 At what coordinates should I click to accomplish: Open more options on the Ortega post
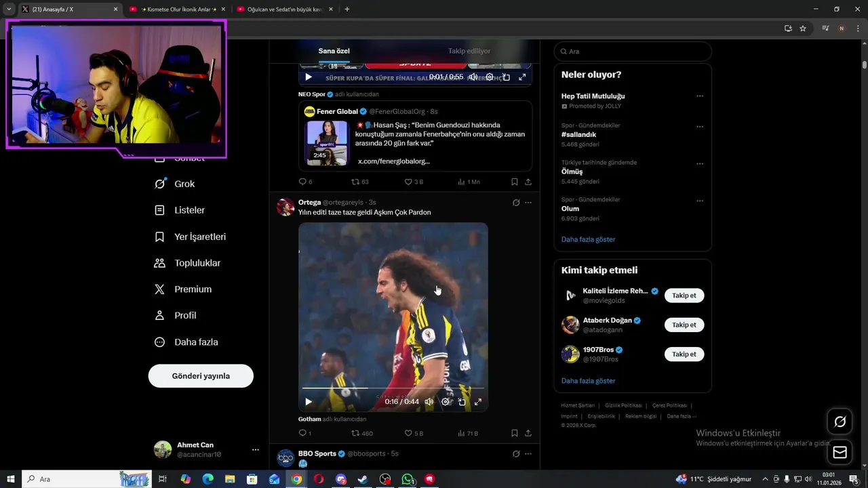tap(528, 203)
